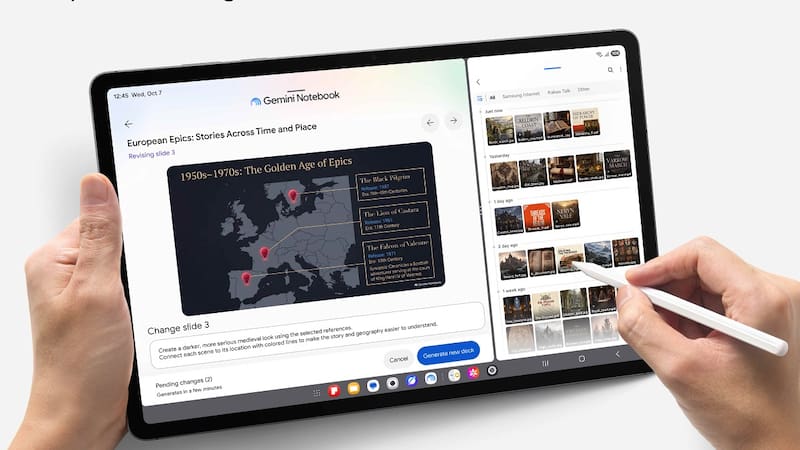
Task: Open the blue Messages icon in the taskbar
Action: click(372, 386)
